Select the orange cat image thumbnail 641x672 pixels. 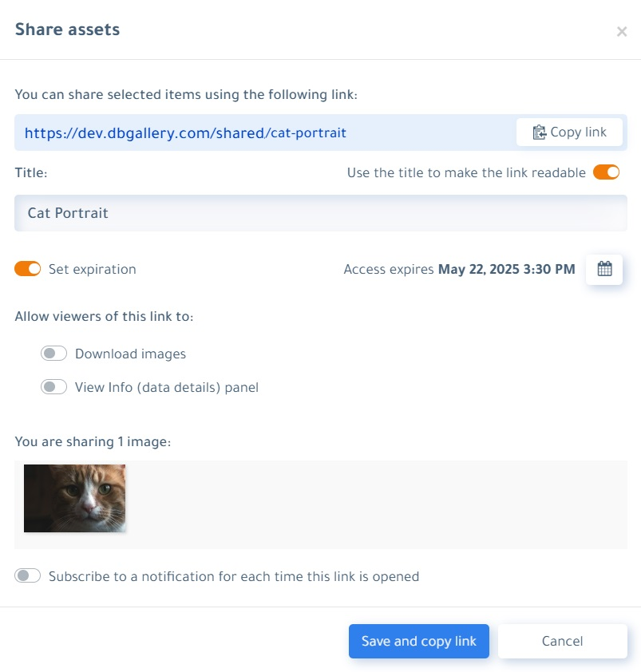pyautogui.click(x=74, y=499)
